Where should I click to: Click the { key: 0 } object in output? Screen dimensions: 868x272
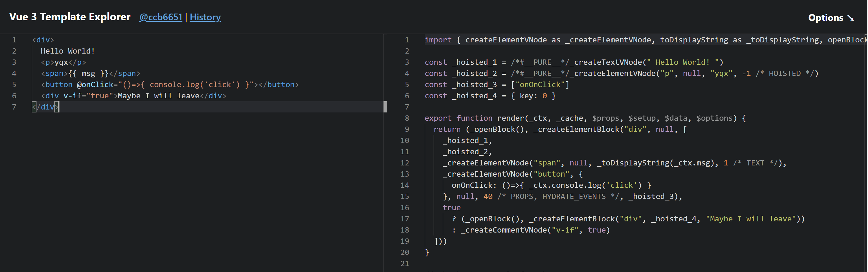coord(533,96)
